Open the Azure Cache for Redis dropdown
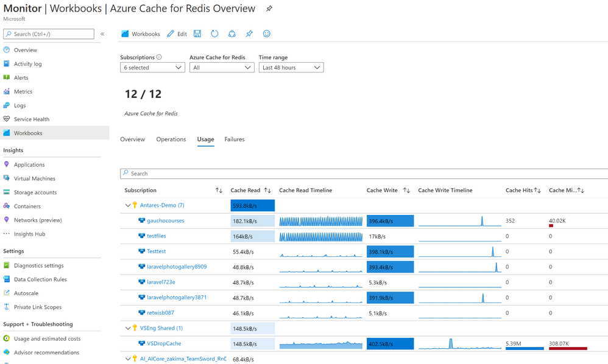This screenshot has height=364, width=608. pos(222,68)
